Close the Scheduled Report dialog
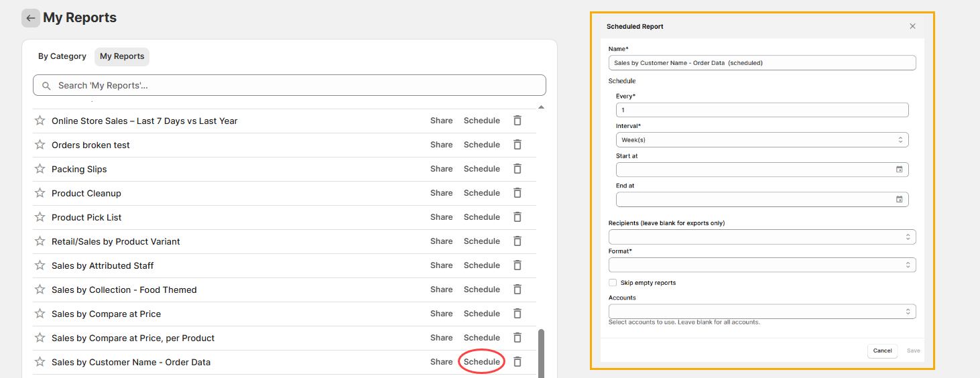Image resolution: width=980 pixels, height=378 pixels. 912,26
